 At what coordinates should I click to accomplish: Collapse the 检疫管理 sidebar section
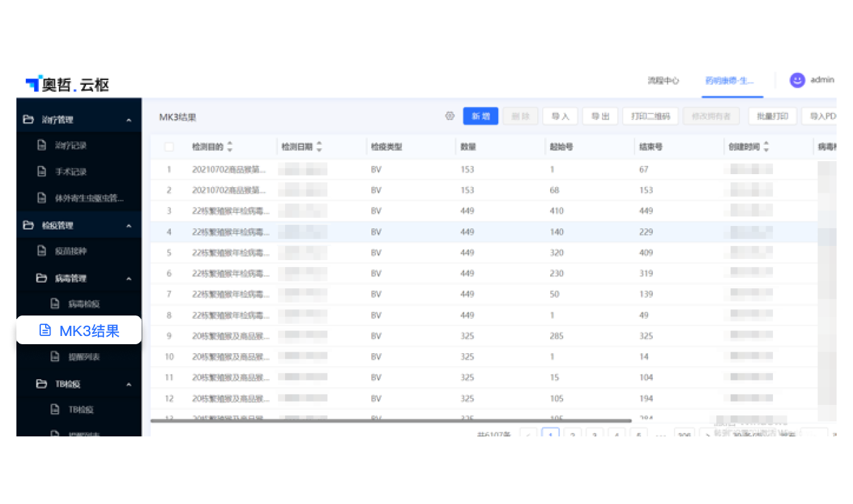[129, 225]
